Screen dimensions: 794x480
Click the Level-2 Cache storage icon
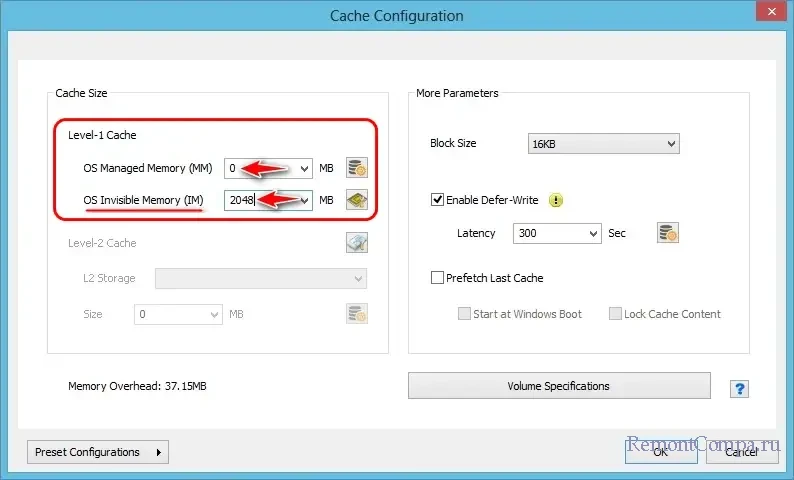(x=357, y=243)
